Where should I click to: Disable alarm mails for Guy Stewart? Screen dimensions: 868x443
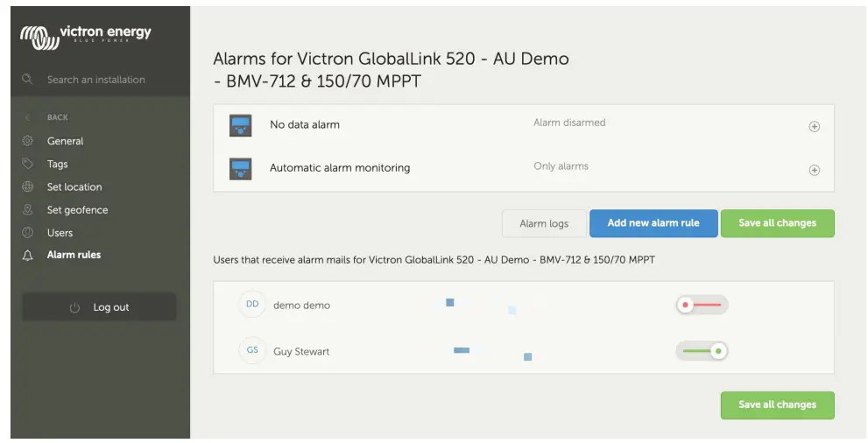coord(702,351)
